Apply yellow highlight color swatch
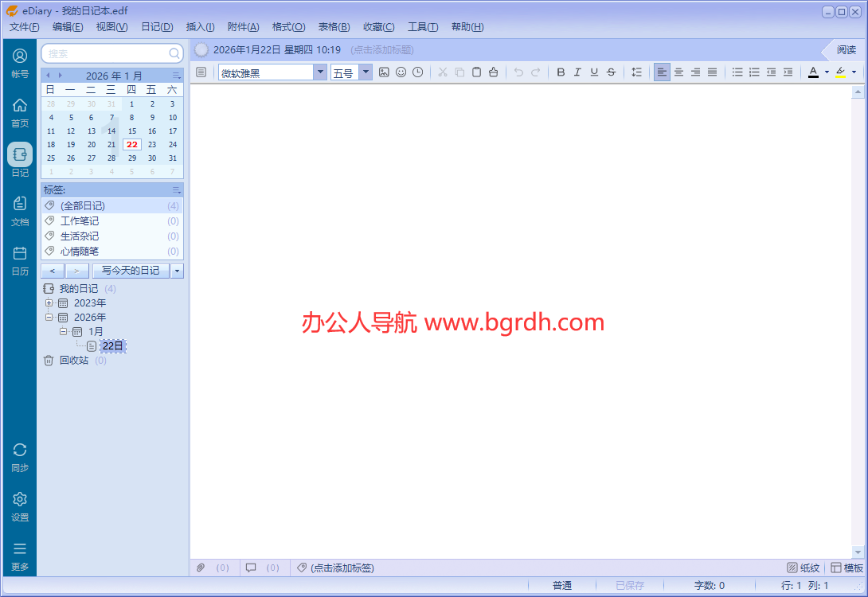 click(x=840, y=72)
